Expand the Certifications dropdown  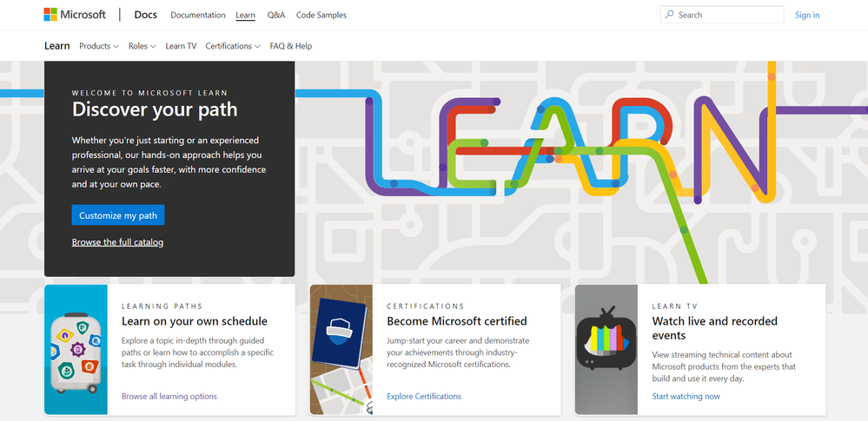[x=233, y=46]
